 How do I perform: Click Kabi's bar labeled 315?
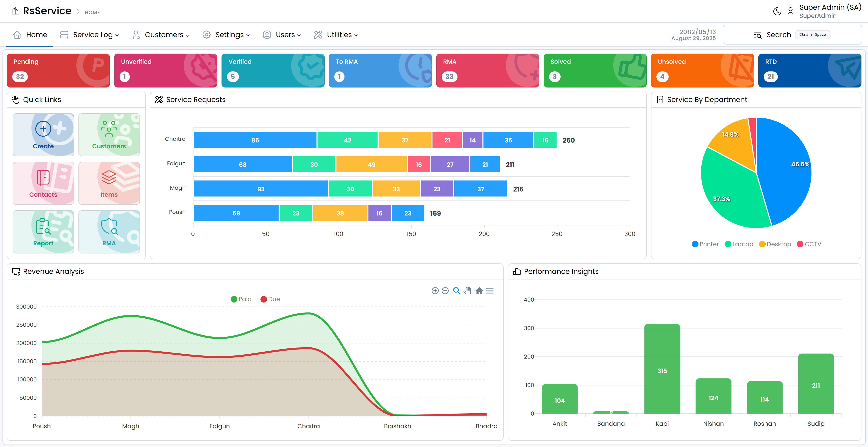click(x=662, y=369)
